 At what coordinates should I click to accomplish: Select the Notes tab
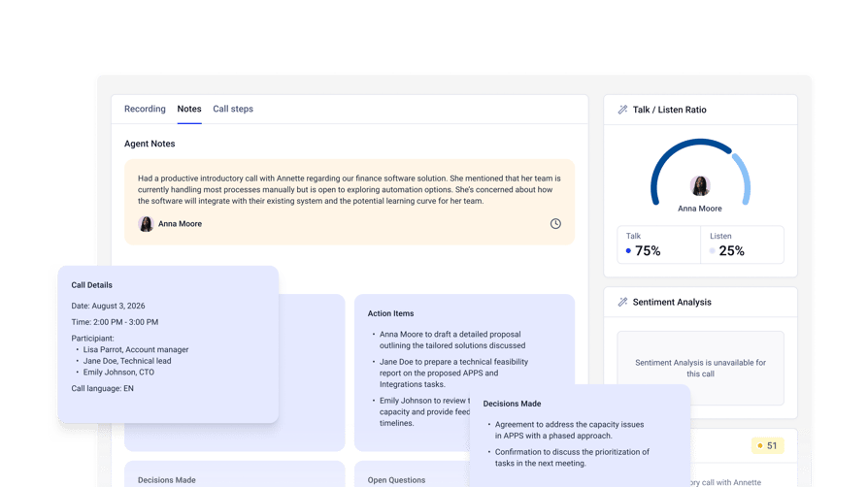(x=188, y=109)
